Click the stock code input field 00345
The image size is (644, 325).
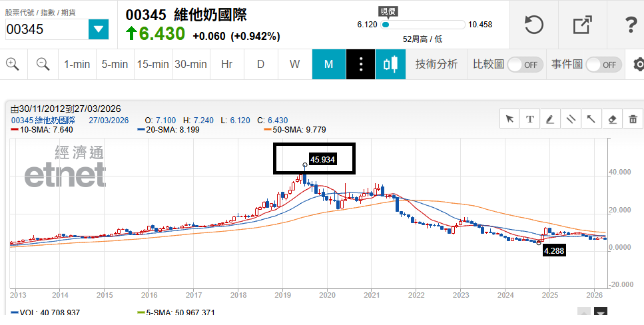(47, 29)
